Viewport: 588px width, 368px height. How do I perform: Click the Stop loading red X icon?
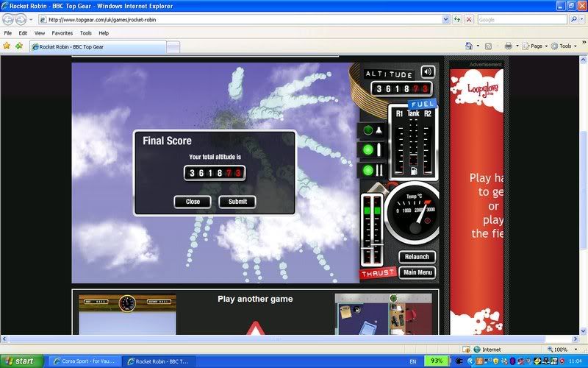[x=469, y=20]
